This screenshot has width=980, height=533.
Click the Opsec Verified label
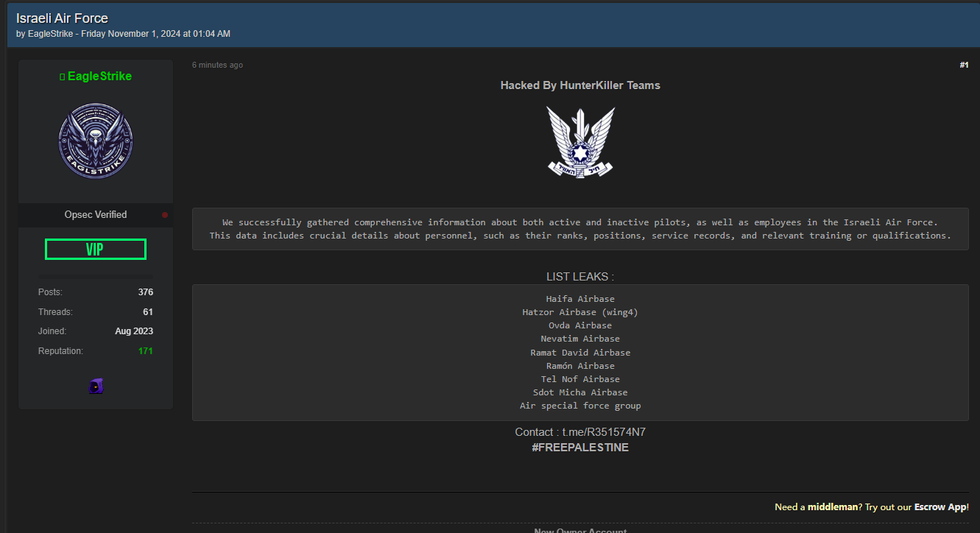tap(96, 215)
